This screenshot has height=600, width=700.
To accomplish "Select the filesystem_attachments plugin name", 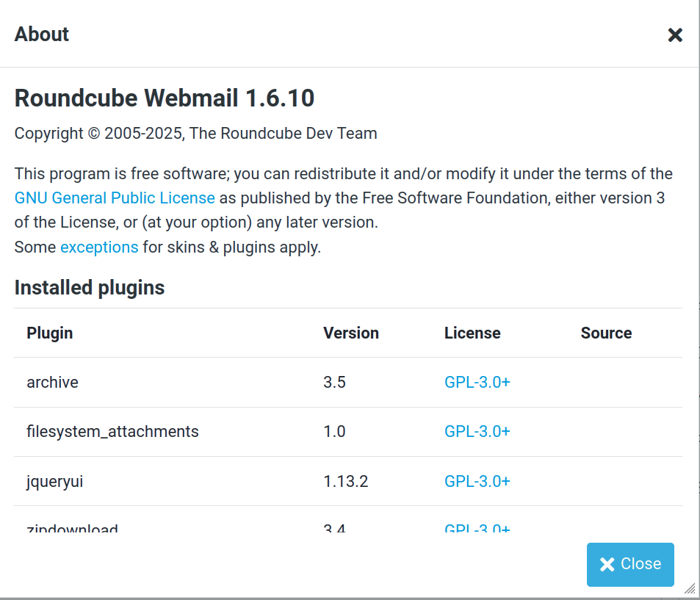I will (112, 431).
